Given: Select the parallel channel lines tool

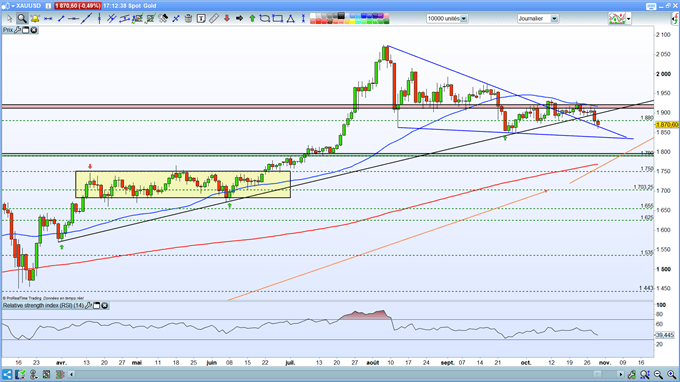Looking at the screenshot, I should tap(111, 18).
